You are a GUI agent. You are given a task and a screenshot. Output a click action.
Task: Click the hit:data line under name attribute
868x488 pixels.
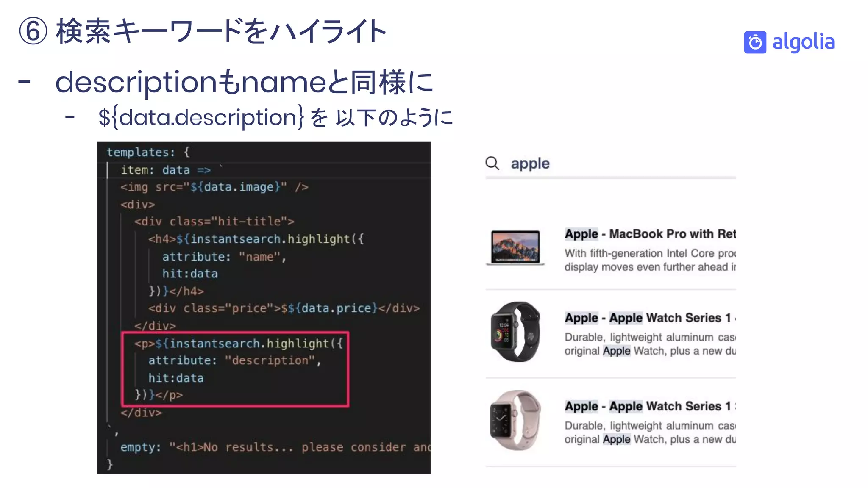pos(190,274)
